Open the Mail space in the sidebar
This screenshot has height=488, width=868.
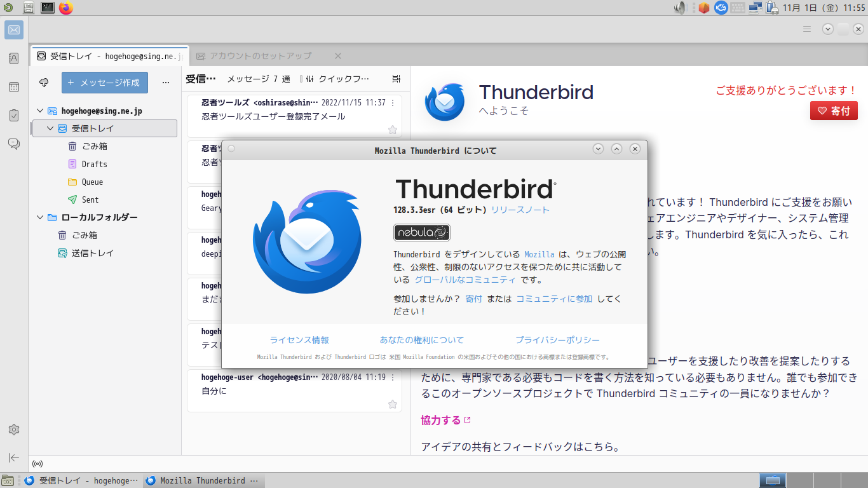pos(14,30)
